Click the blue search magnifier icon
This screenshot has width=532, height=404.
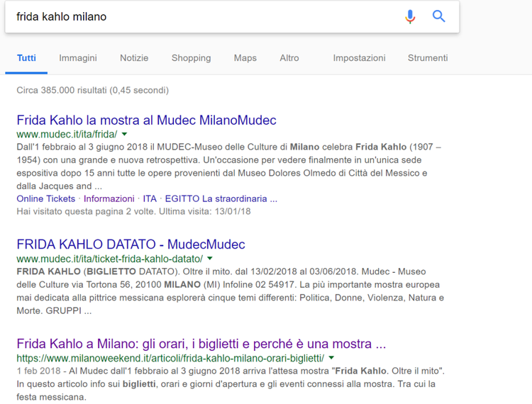pyautogui.click(x=438, y=16)
